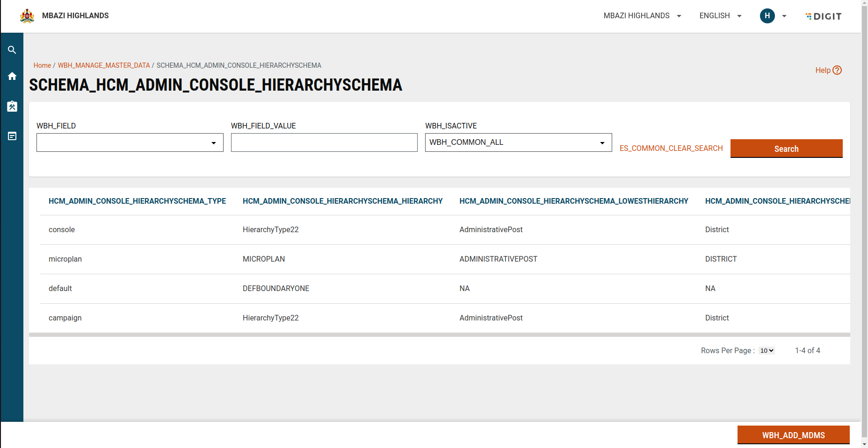Expand the MBAZI HIGHLANDS tenant dropdown
This screenshot has height=448, width=868.
[642, 16]
